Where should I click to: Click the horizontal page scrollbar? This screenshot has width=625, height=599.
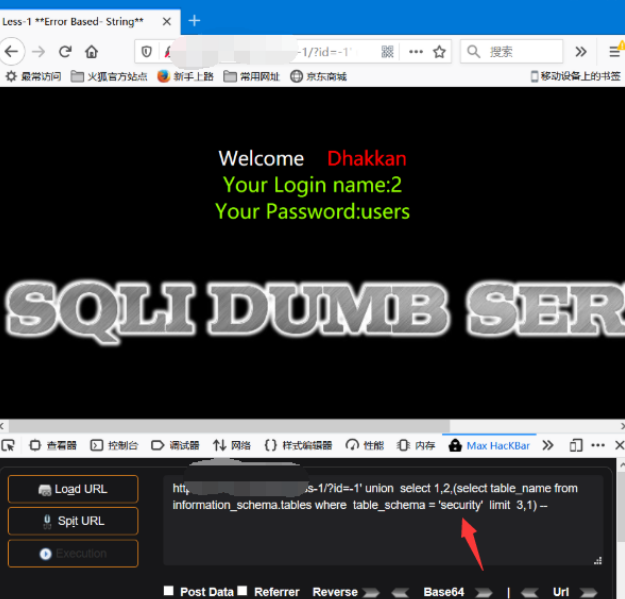[x=229, y=426]
